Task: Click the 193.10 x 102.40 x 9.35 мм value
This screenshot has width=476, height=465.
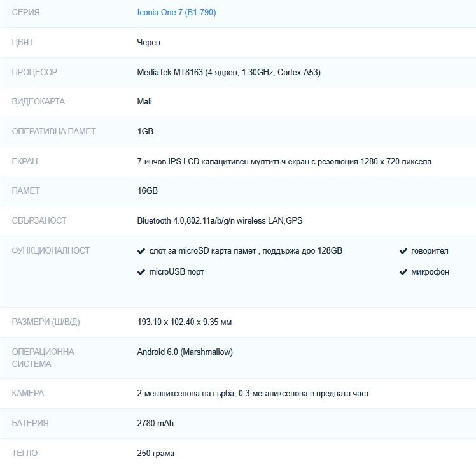Action: [185, 322]
